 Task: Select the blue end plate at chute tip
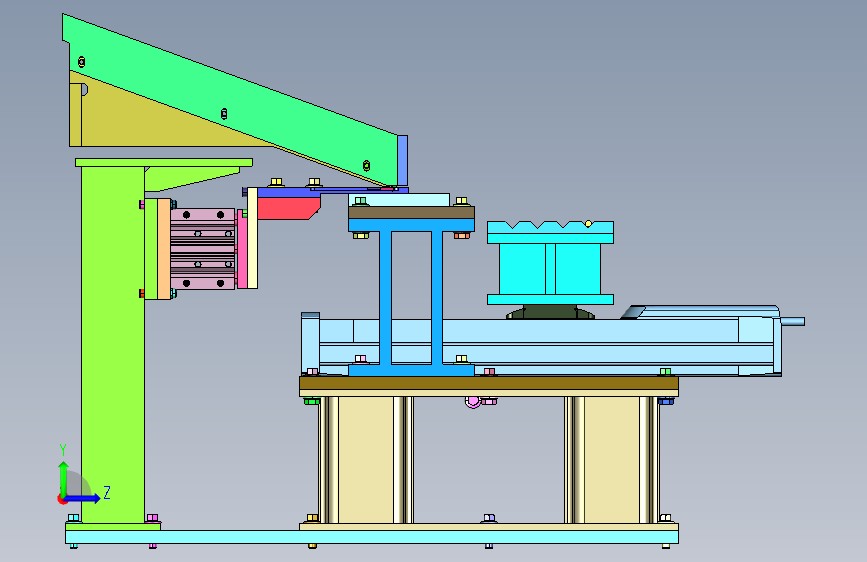click(403, 160)
